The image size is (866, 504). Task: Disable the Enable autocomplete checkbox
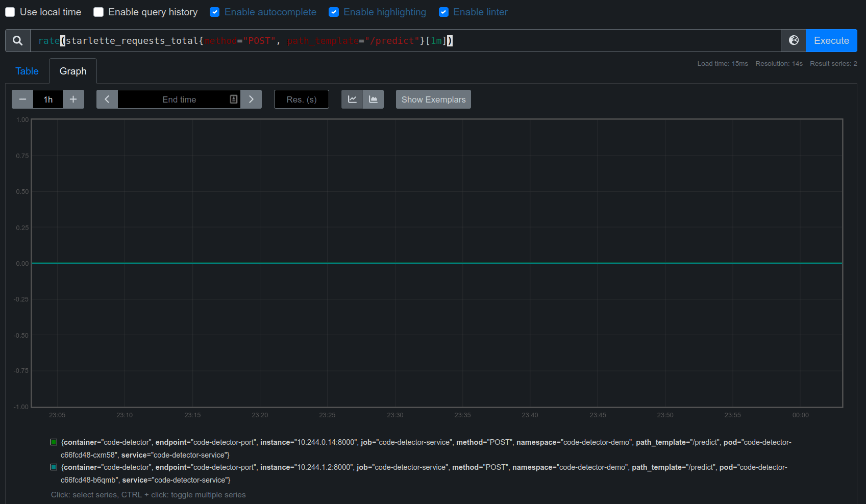click(x=214, y=11)
